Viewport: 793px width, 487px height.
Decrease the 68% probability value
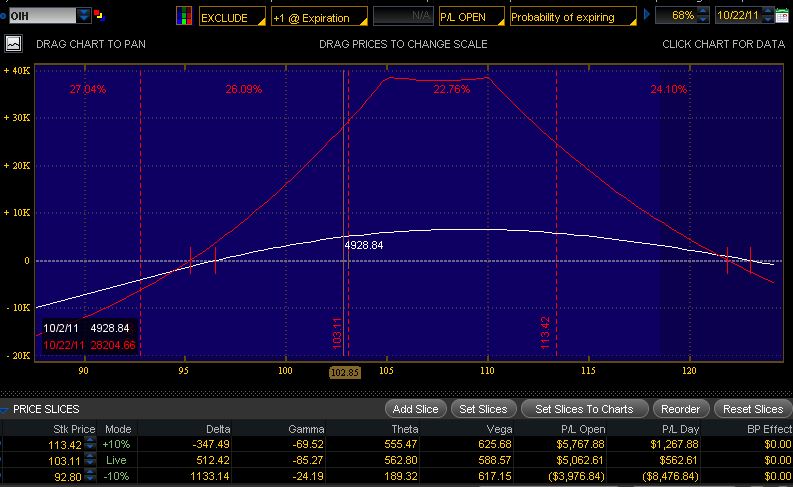point(703,19)
